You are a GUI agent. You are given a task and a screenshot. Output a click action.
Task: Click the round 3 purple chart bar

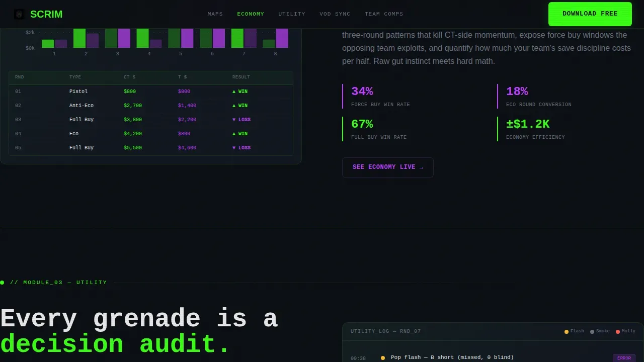coord(124,38)
